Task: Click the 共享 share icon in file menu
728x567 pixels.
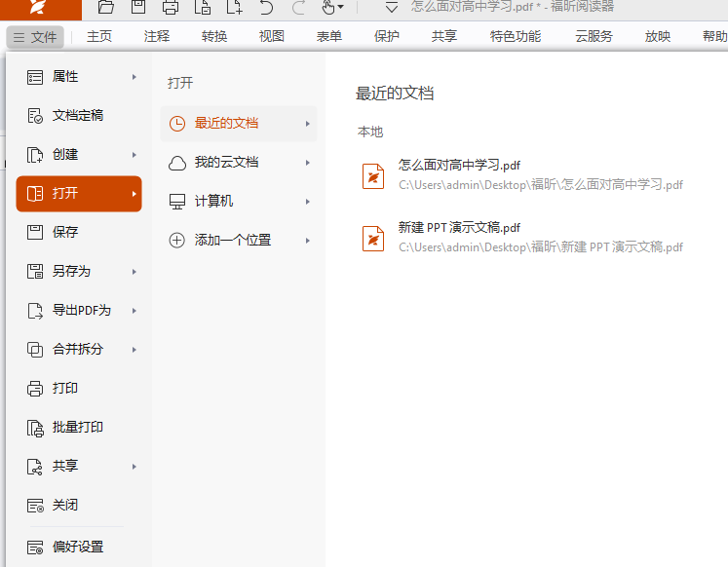Action: [35, 467]
